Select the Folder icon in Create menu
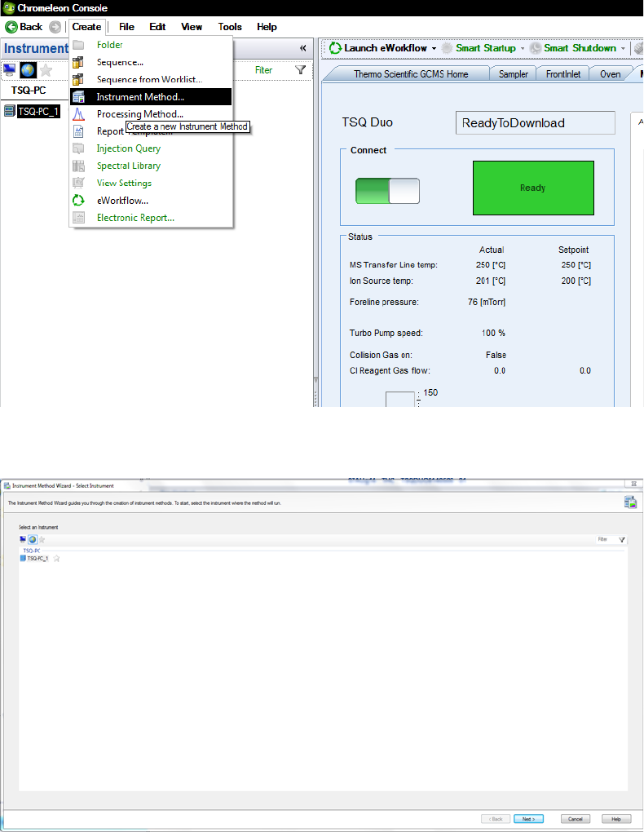This screenshot has height=832, width=644. click(x=78, y=45)
